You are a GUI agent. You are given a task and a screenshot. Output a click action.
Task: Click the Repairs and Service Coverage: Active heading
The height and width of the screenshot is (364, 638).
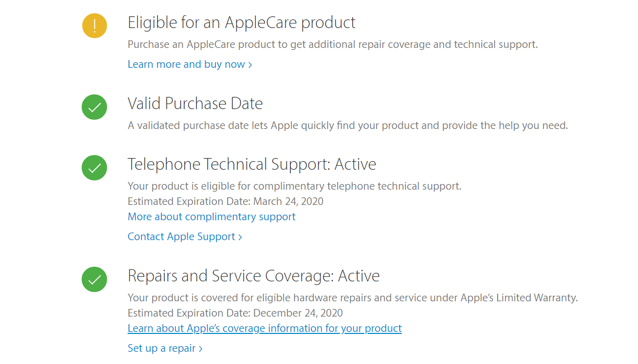(253, 276)
